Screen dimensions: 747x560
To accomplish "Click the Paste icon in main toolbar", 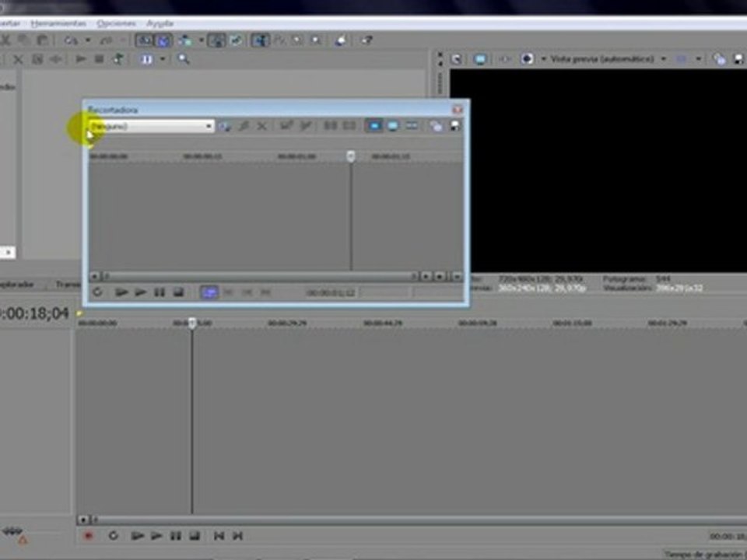I will click(42, 40).
